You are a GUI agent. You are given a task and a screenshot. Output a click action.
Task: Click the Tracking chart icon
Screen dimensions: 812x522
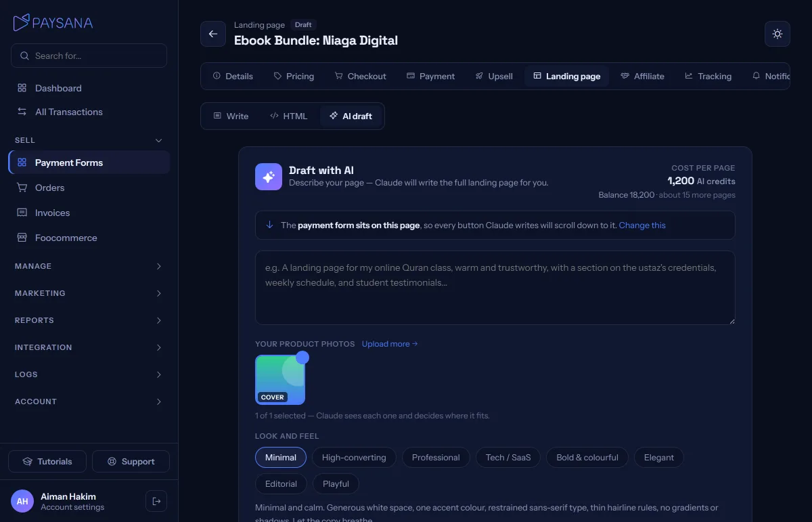point(689,76)
